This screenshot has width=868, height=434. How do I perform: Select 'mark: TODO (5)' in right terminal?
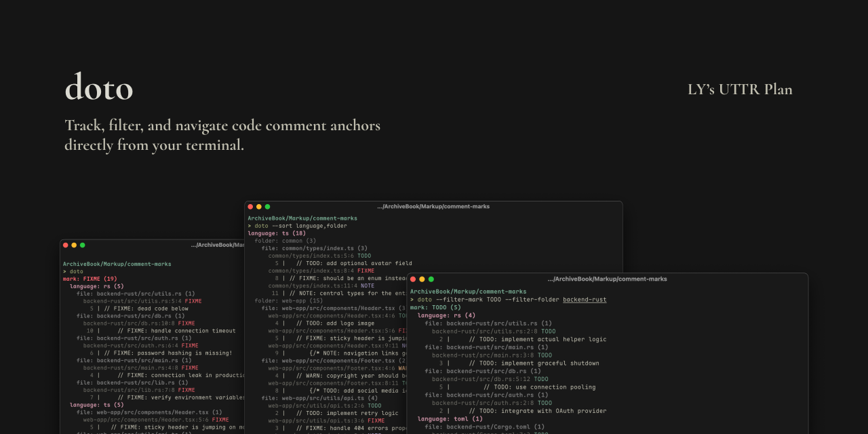tap(435, 307)
